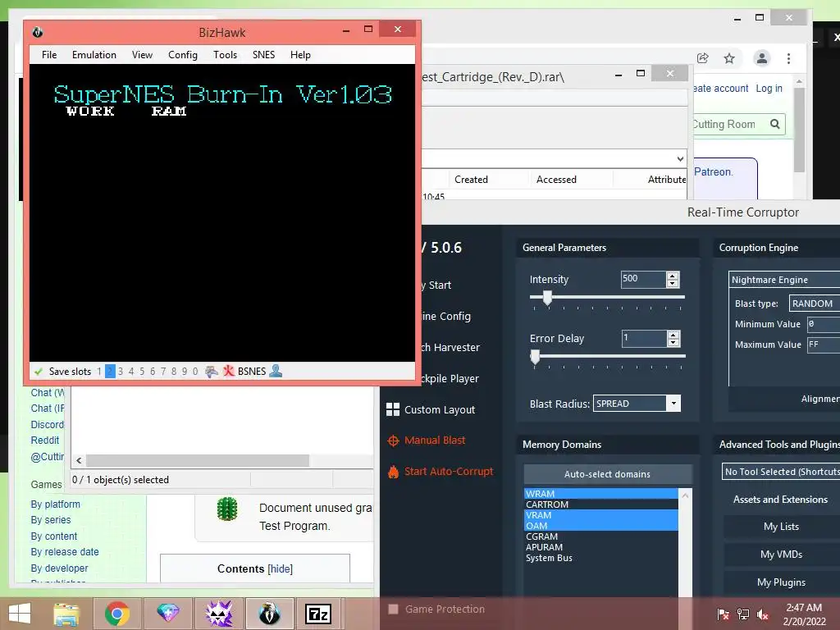The width and height of the screenshot is (840, 630).
Task: Open the Chrome profile avatar icon
Action: [762, 58]
